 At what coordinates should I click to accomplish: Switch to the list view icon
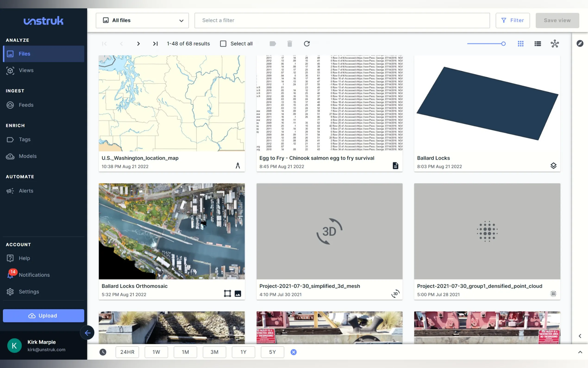click(x=538, y=44)
